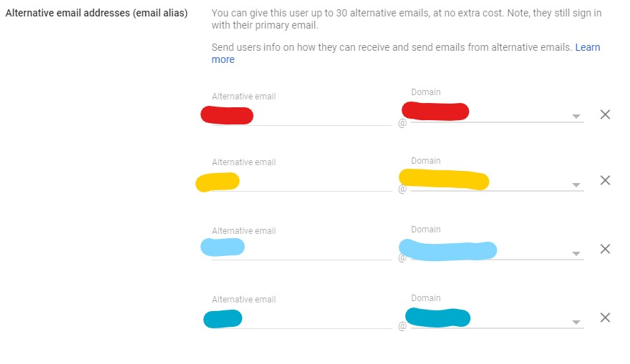Focus the Alternative email field in the yellow row
The height and width of the screenshot is (364, 630).
(x=301, y=182)
